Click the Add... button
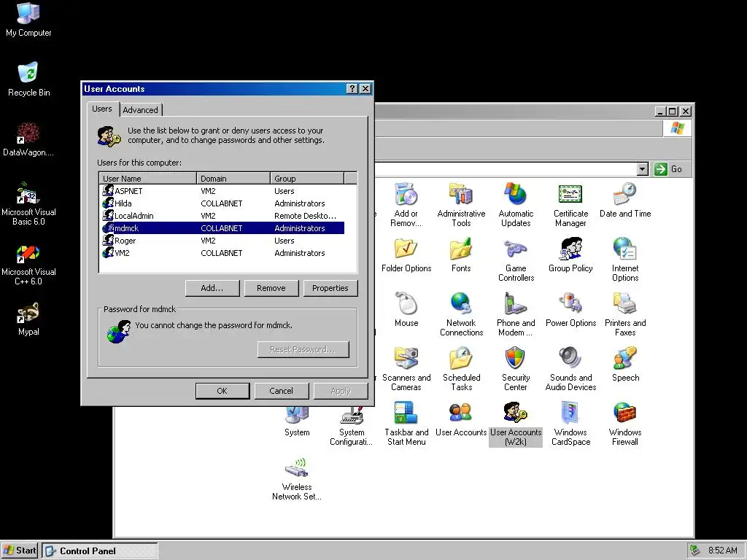 click(212, 288)
